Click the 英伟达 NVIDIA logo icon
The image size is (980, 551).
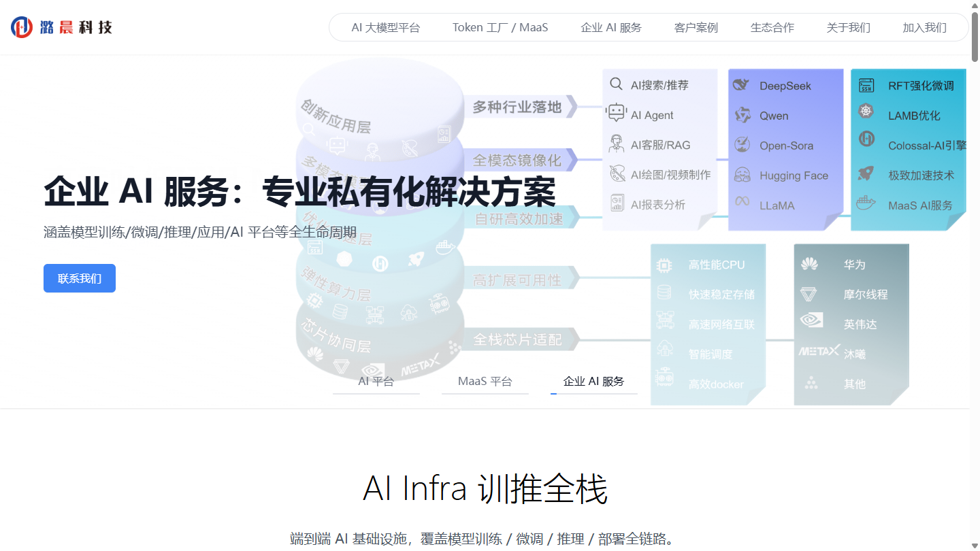[x=811, y=320]
